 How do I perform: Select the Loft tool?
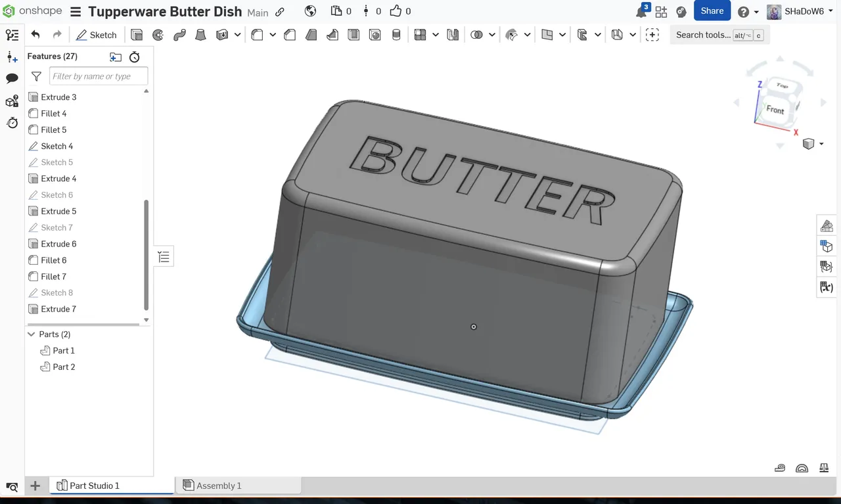coord(201,34)
